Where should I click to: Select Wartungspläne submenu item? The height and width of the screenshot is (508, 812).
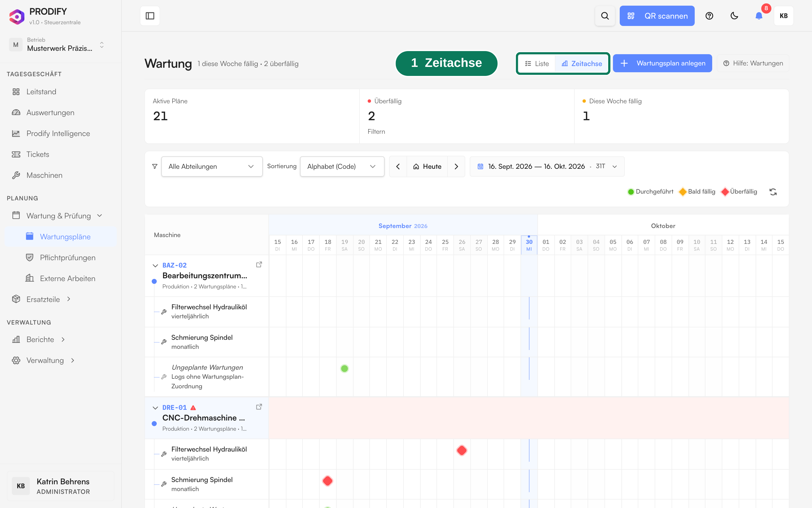[x=61, y=237]
